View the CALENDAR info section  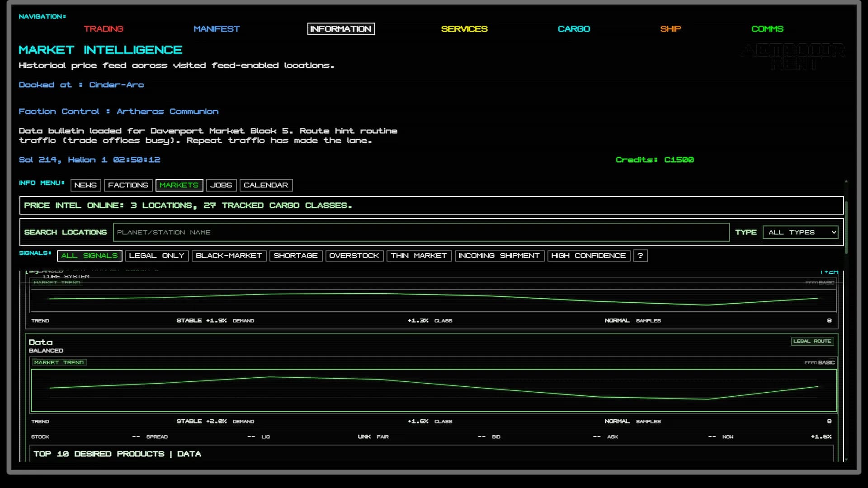click(266, 185)
